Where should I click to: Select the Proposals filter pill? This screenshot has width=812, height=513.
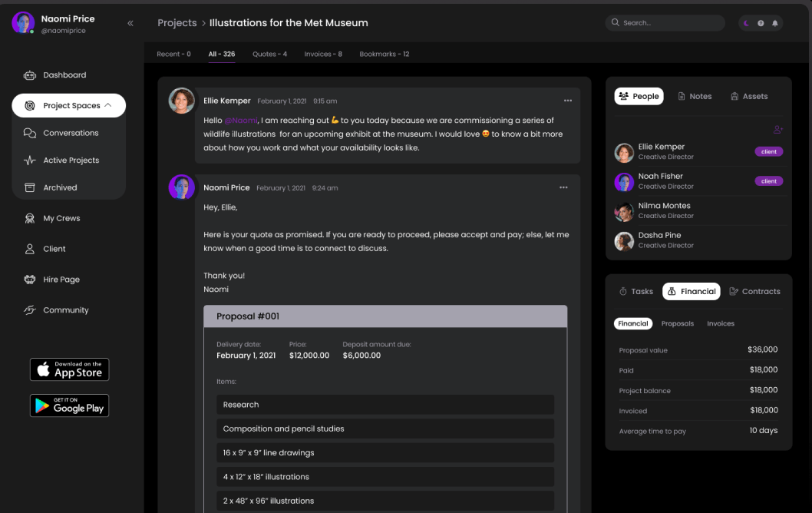click(677, 324)
